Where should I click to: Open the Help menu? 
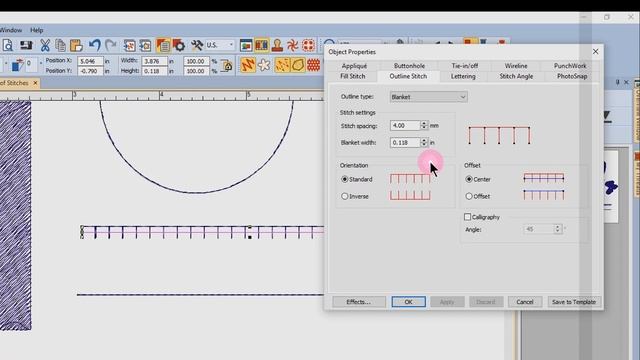click(x=37, y=30)
